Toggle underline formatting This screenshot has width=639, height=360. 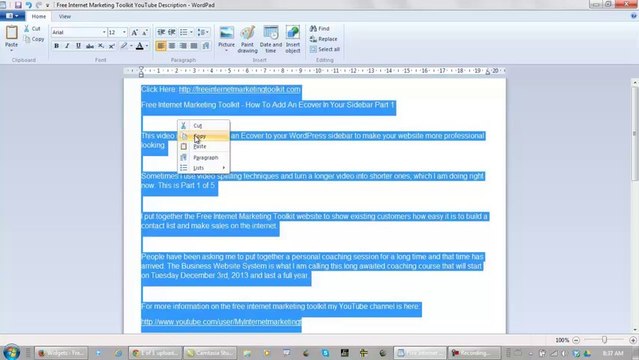78,46
